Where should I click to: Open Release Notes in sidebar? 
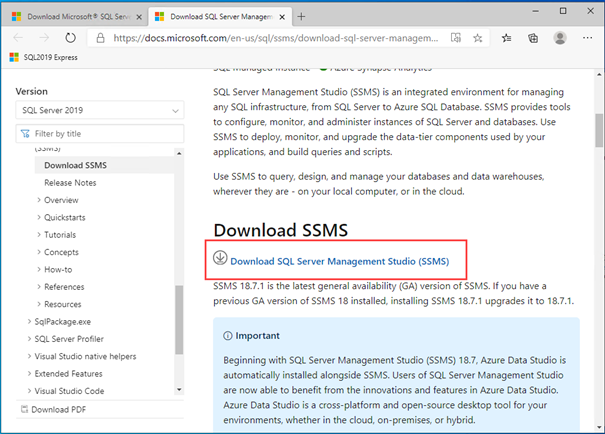pyautogui.click(x=70, y=183)
